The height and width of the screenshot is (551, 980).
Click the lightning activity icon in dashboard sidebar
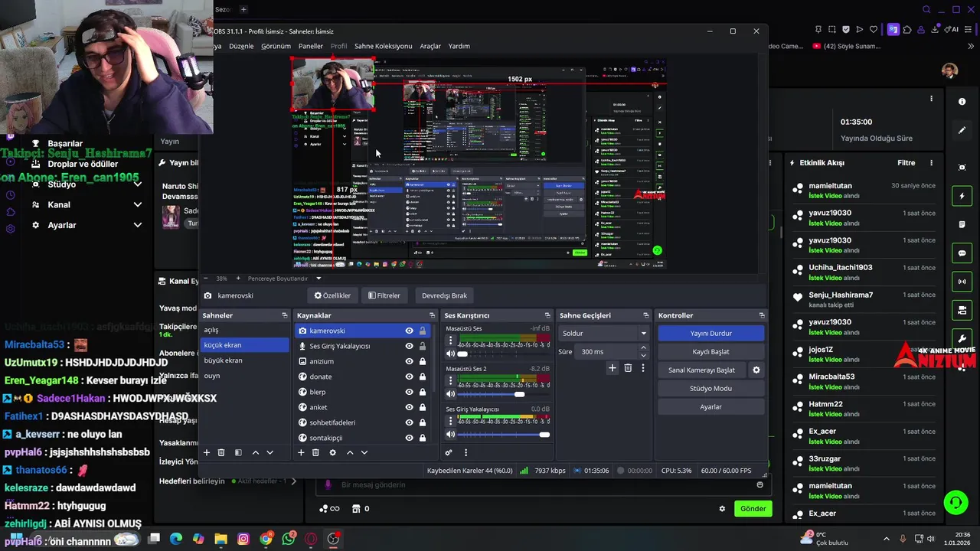click(x=962, y=196)
